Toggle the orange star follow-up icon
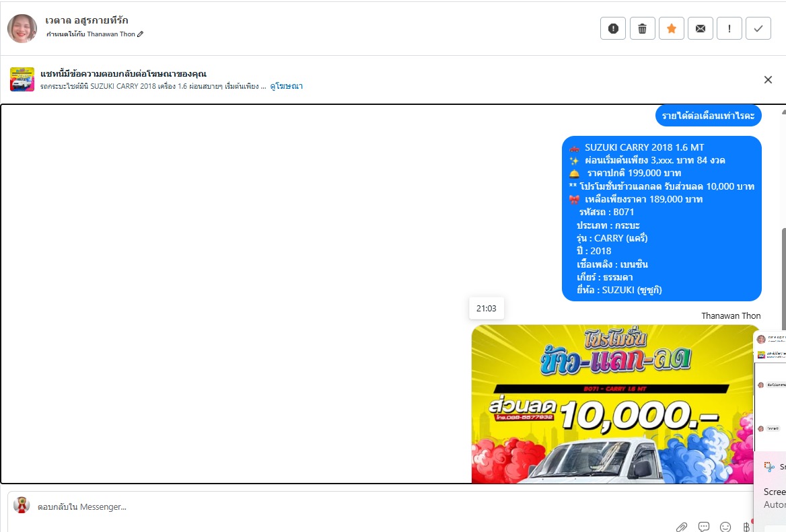 point(671,28)
